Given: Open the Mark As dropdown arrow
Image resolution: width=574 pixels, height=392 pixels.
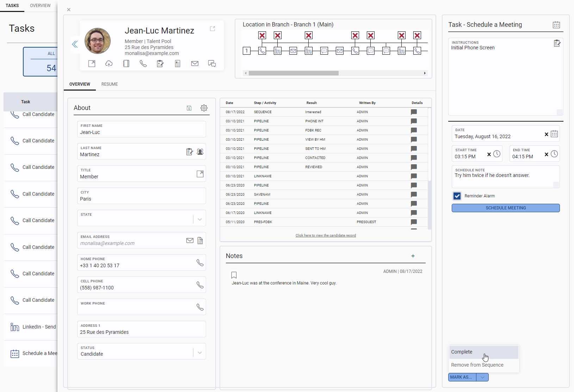Looking at the screenshot, I should [x=482, y=377].
